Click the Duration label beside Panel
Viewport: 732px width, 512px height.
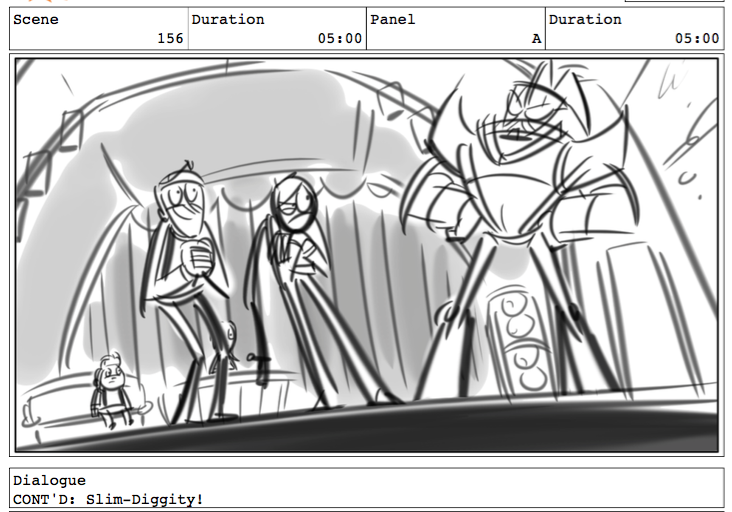585,20
